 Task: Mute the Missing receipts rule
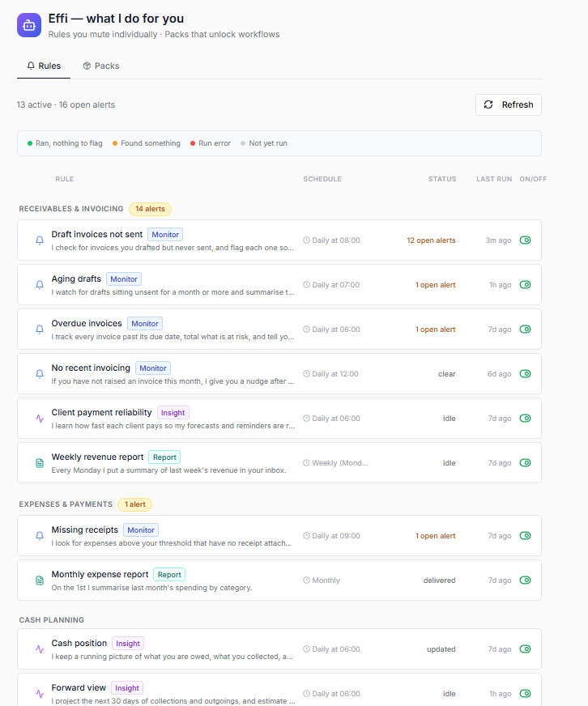(x=526, y=536)
